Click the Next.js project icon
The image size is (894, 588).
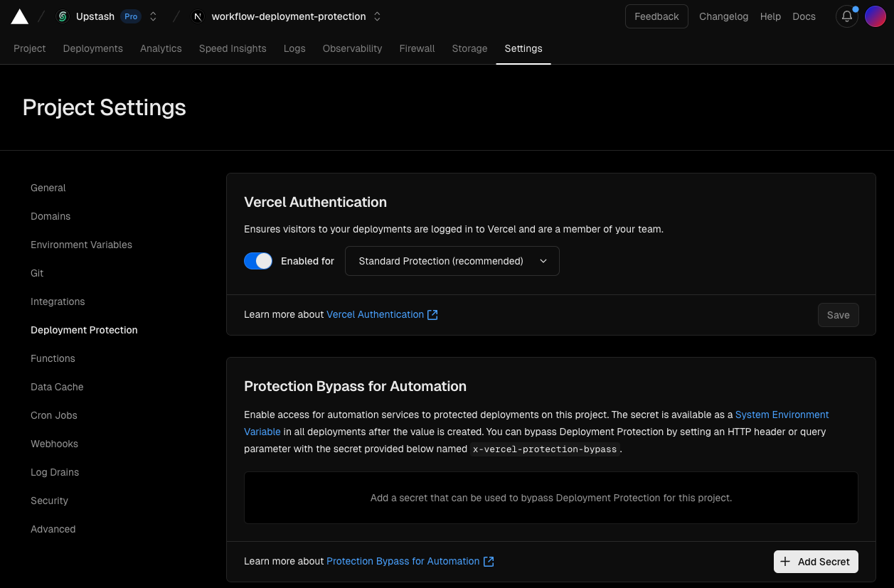click(x=198, y=16)
